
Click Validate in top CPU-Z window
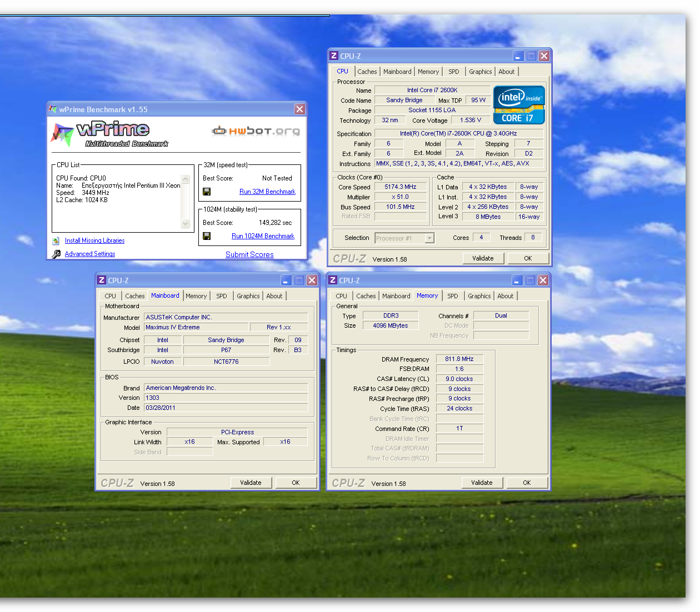point(483,258)
